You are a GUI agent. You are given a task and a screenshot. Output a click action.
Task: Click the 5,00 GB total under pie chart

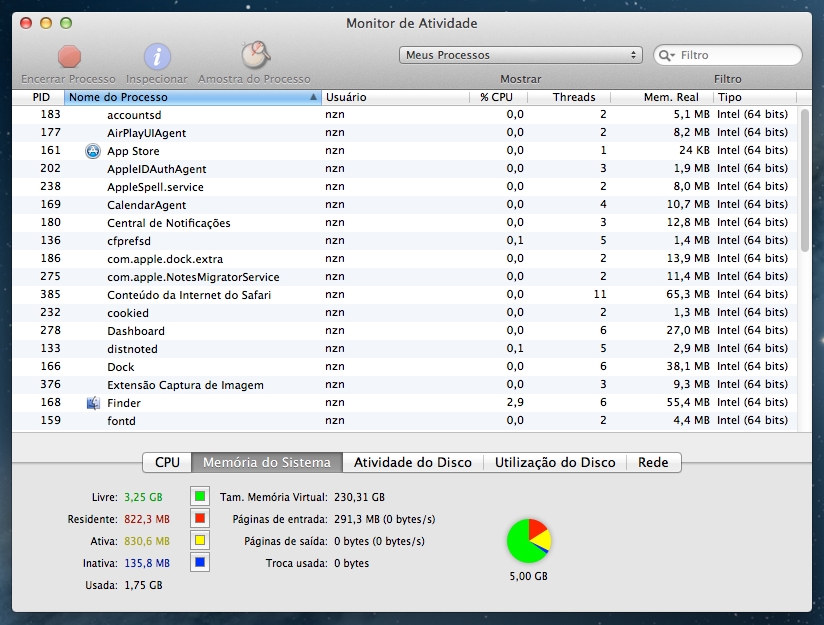pyautogui.click(x=529, y=577)
